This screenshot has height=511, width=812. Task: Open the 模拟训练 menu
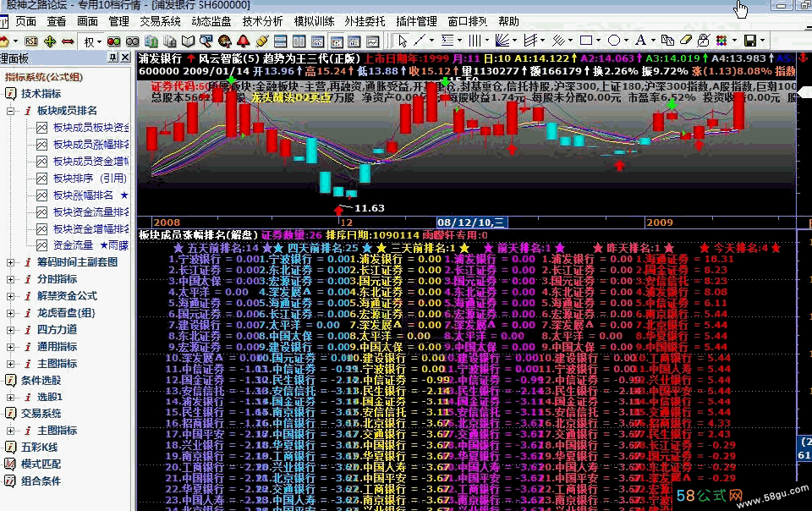coord(314,21)
